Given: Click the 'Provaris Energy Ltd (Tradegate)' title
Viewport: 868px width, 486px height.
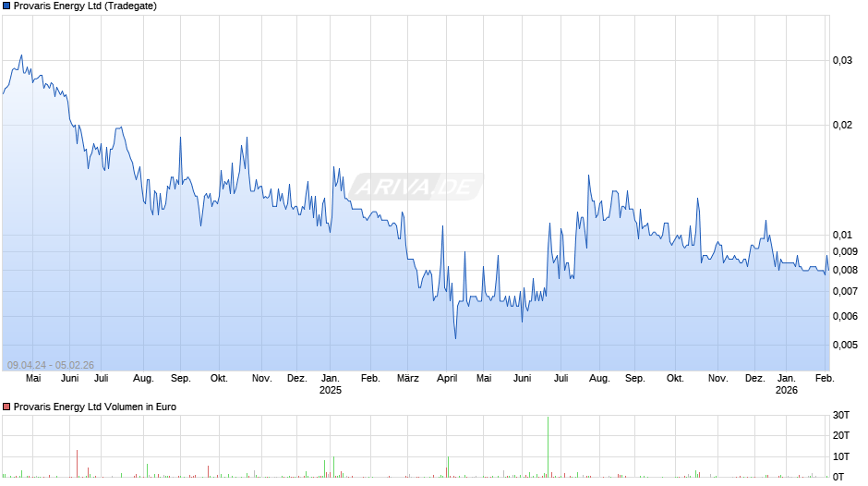Looking at the screenshot, I should (x=85, y=6).
